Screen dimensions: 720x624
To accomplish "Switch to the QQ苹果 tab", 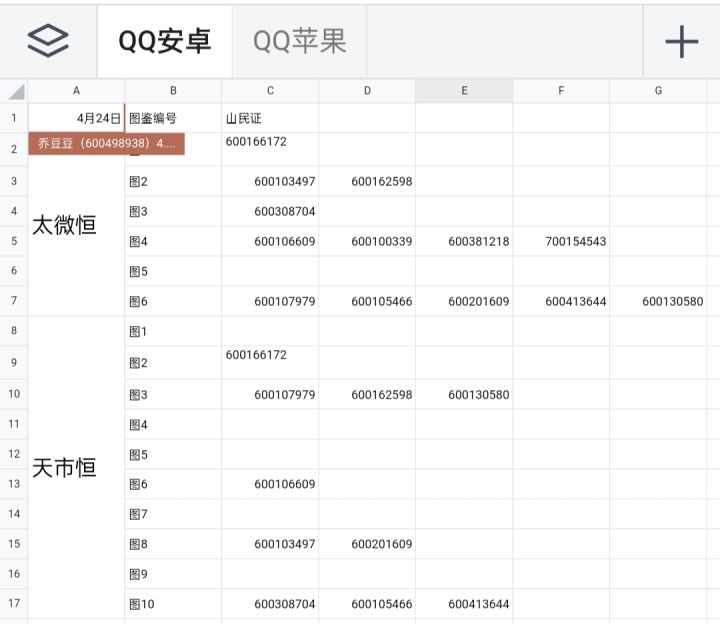I will (300, 41).
